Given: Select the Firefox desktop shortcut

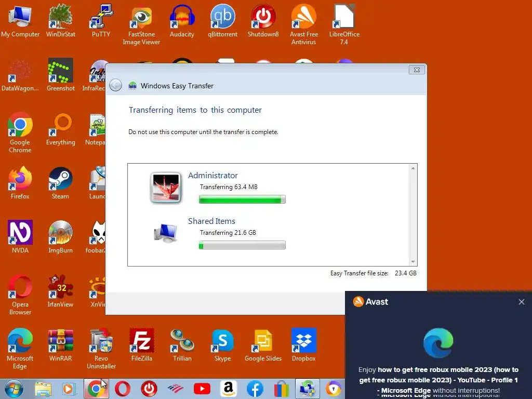Looking at the screenshot, I should click(x=20, y=183).
